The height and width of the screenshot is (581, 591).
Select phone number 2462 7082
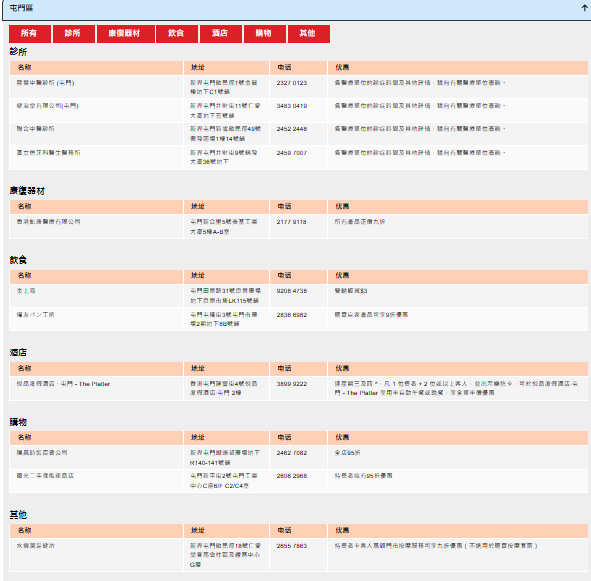click(x=292, y=453)
